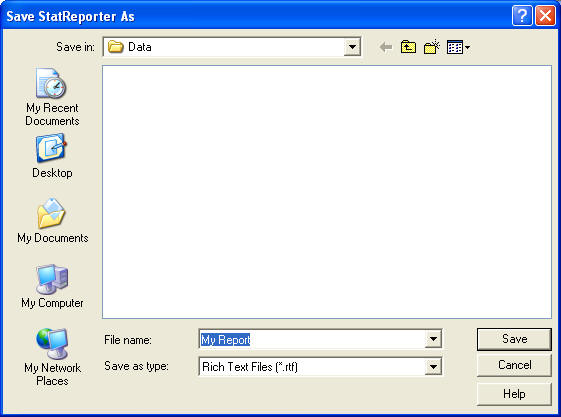Click the Cancel button
This screenshot has width=561, height=417.
point(514,365)
